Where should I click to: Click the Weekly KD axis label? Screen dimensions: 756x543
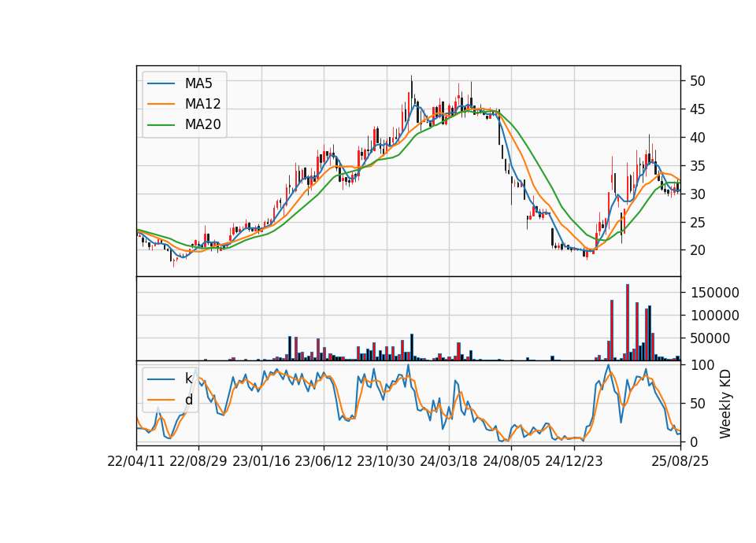[725, 404]
